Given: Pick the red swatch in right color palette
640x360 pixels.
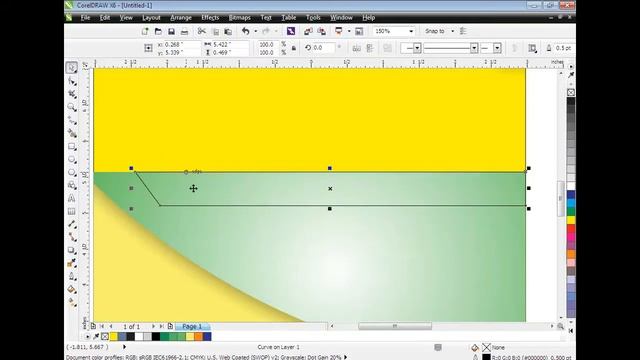Looking at the screenshot, I should (x=571, y=229).
